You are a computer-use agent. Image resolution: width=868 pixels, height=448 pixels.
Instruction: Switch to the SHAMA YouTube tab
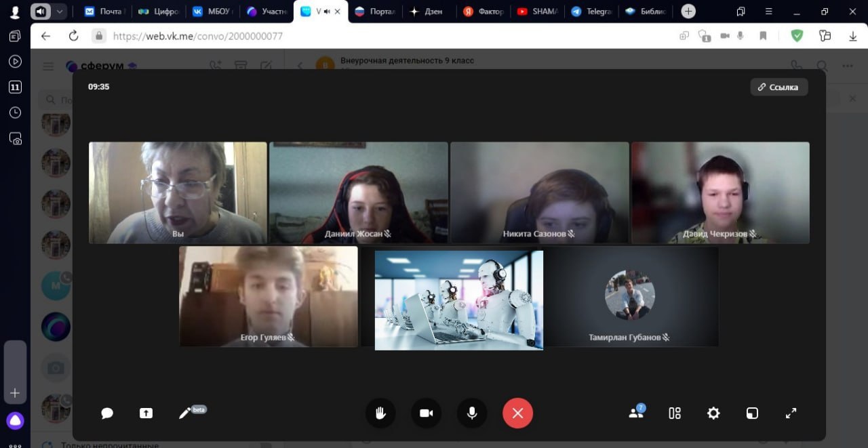(536, 12)
